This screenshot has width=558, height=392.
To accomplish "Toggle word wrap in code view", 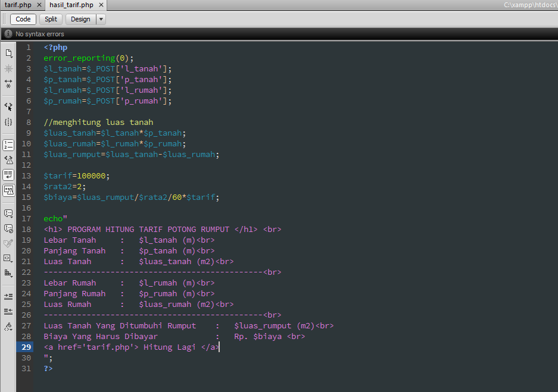I will point(8,175).
